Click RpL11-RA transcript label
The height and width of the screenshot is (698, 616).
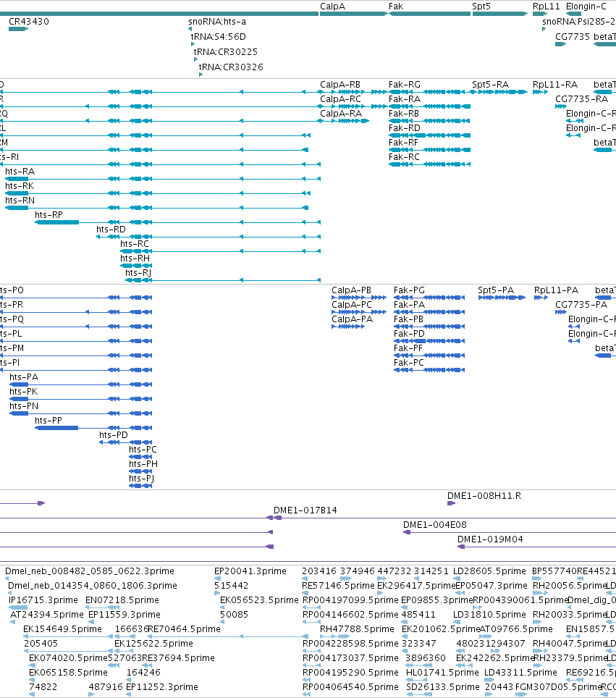click(555, 85)
